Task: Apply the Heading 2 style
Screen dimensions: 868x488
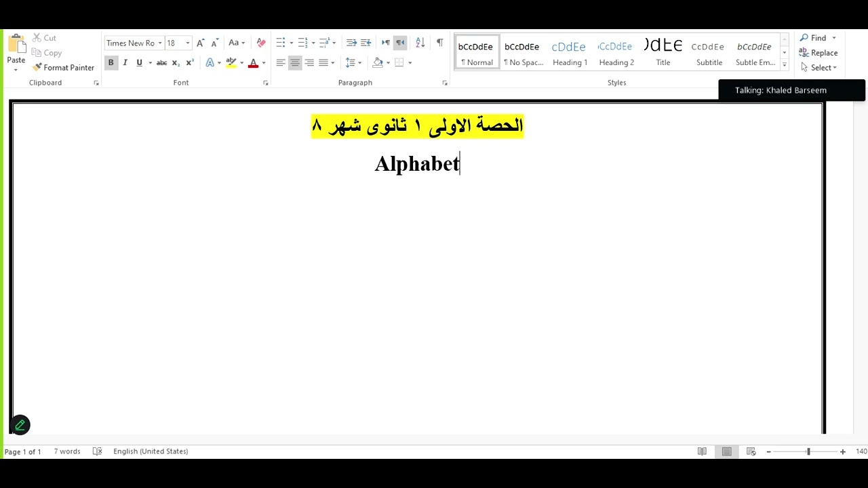Action: pos(616,53)
